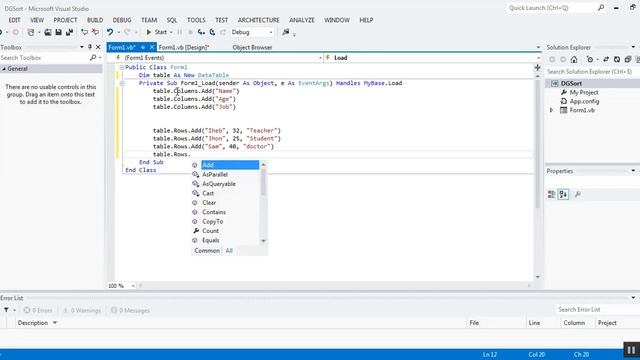Image resolution: width=640 pixels, height=360 pixels.
Task: Switch to the Form1.vb [Design] tab
Action: click(184, 47)
